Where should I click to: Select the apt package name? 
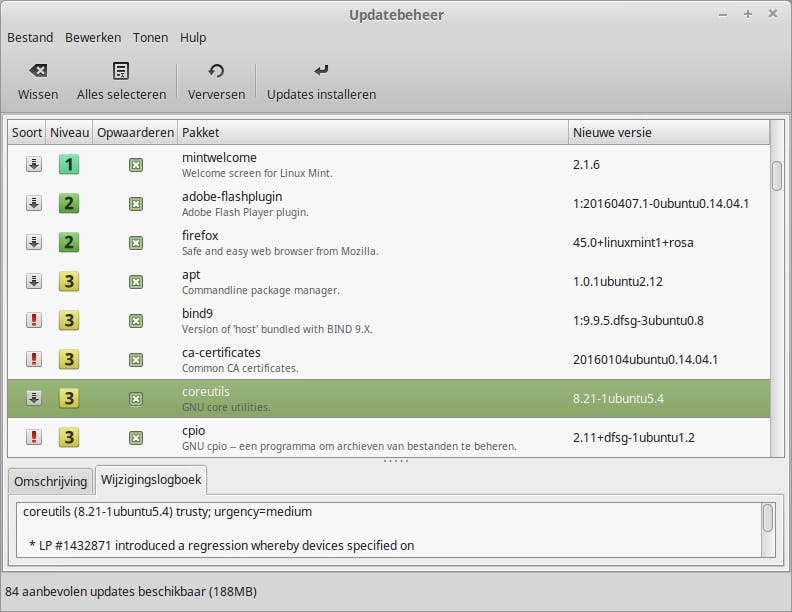191,275
